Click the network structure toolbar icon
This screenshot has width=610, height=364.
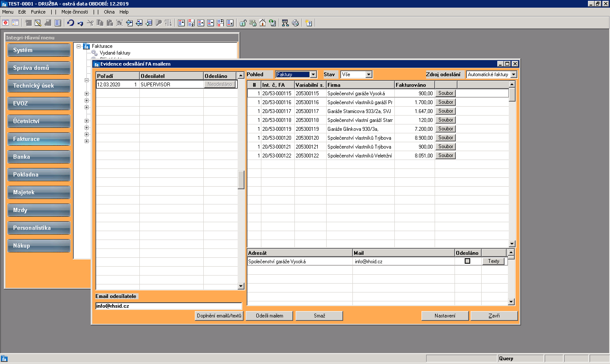click(x=285, y=23)
